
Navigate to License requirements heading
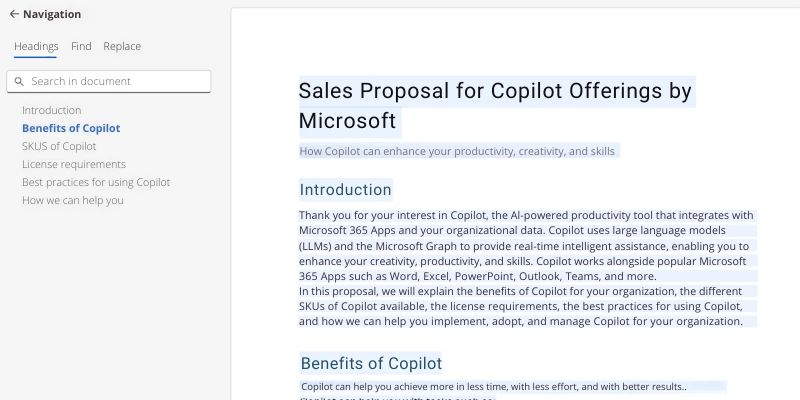pos(73,164)
